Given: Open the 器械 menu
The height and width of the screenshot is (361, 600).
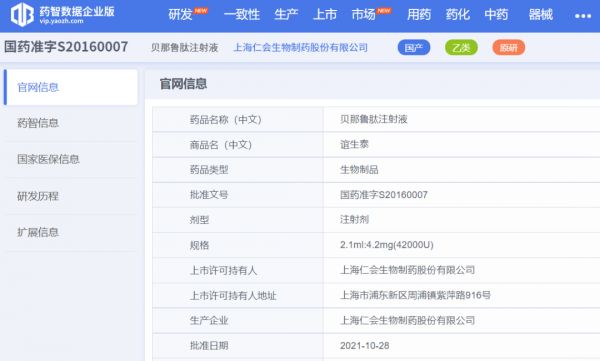Looking at the screenshot, I should [541, 15].
